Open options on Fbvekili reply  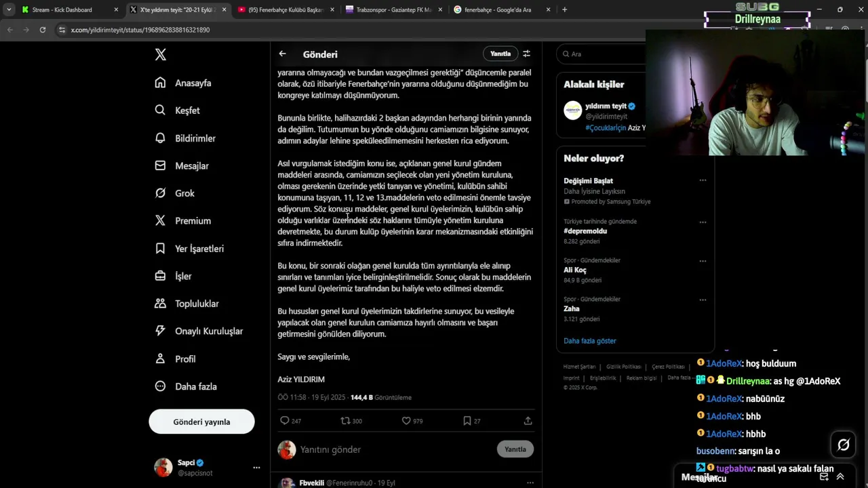[530, 483]
